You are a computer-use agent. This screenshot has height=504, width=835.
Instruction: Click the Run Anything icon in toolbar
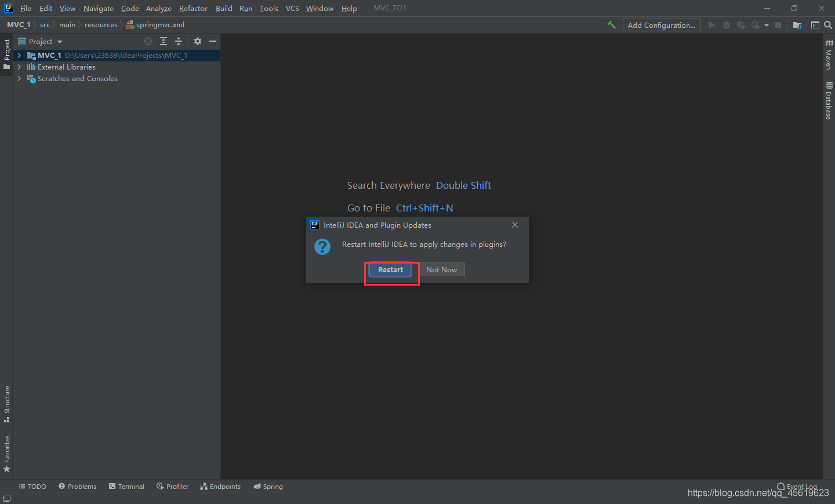tap(815, 25)
